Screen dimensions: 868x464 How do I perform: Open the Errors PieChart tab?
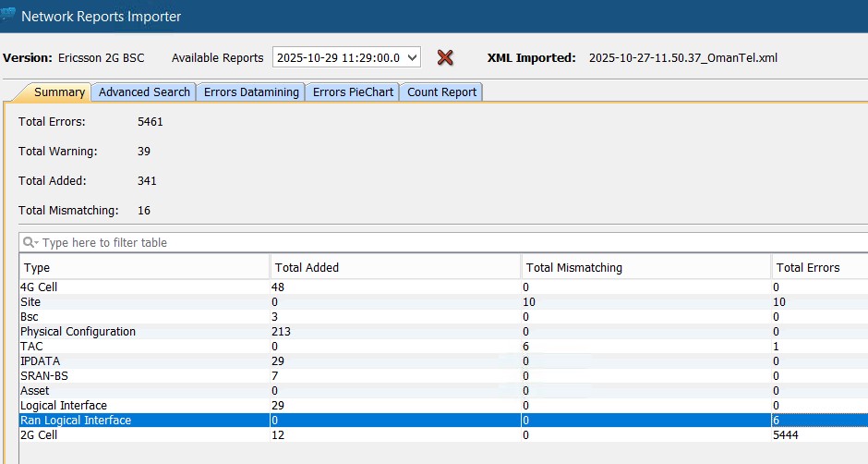tap(353, 92)
